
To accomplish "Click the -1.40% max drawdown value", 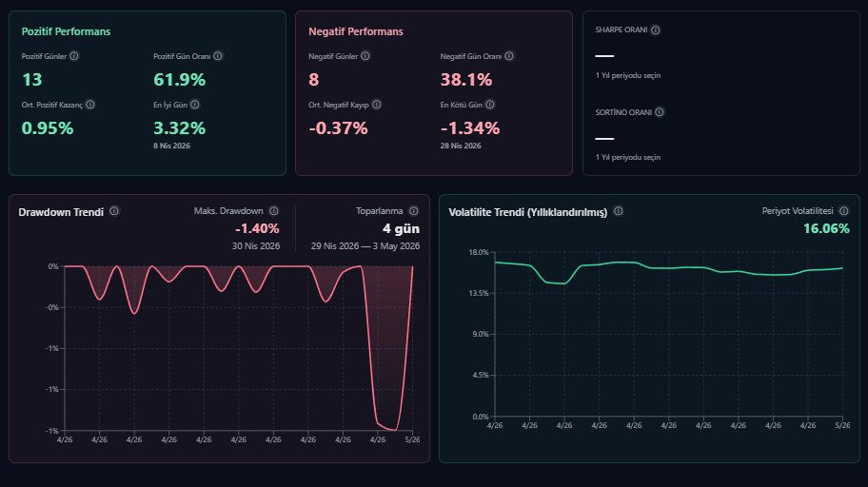I will 257,228.
